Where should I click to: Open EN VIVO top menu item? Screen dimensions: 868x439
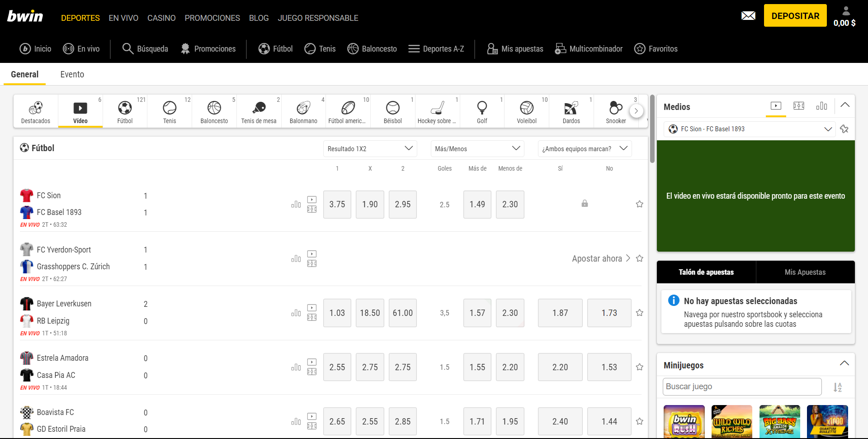pos(123,18)
